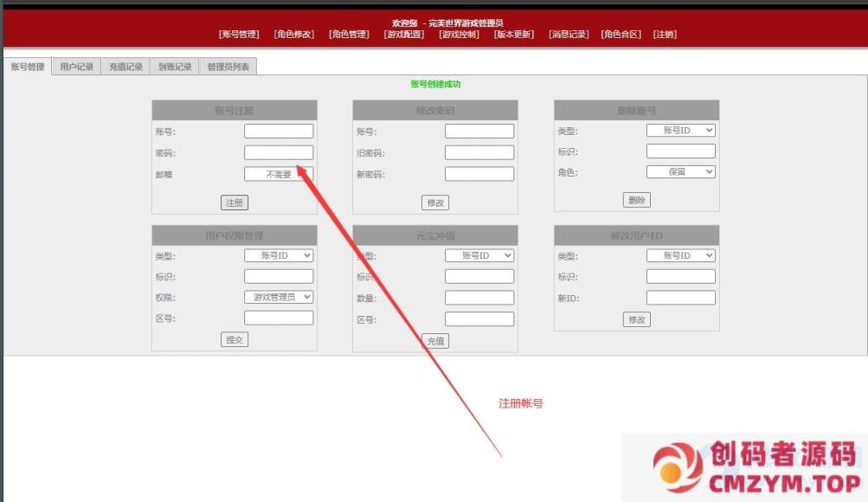868x502 pixels.
Task: Open the [角色合区] section
Action: (617, 35)
